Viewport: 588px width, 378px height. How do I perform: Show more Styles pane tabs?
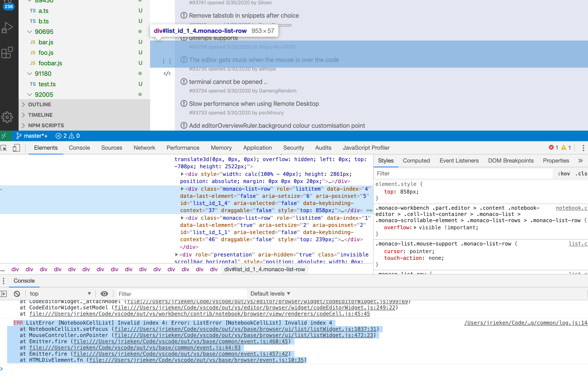click(x=580, y=161)
